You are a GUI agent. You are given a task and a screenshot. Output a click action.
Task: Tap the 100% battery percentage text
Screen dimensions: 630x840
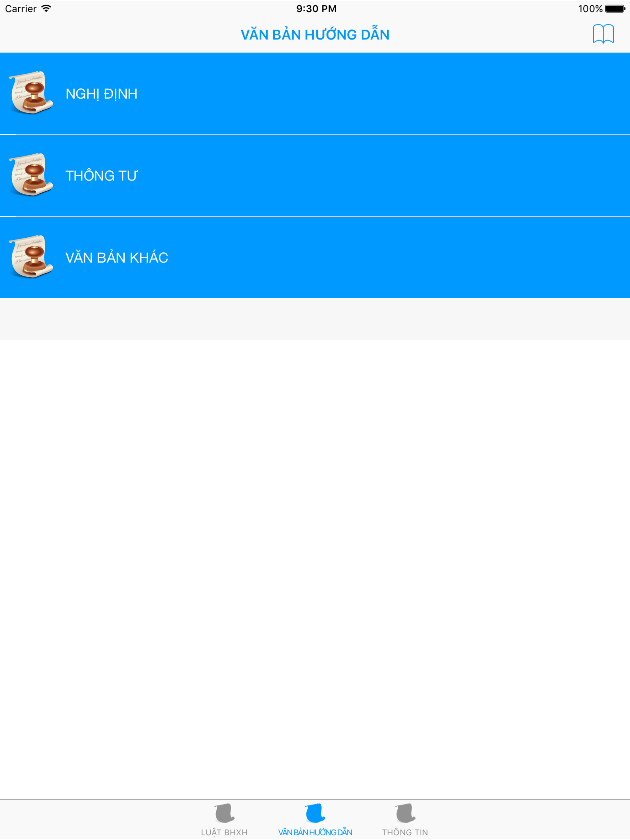[x=590, y=8]
